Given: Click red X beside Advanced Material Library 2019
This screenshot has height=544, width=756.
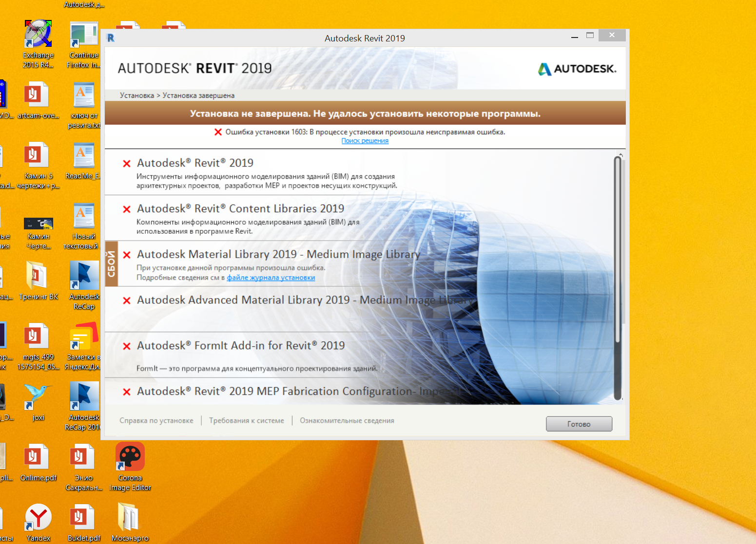Looking at the screenshot, I should click(x=127, y=301).
